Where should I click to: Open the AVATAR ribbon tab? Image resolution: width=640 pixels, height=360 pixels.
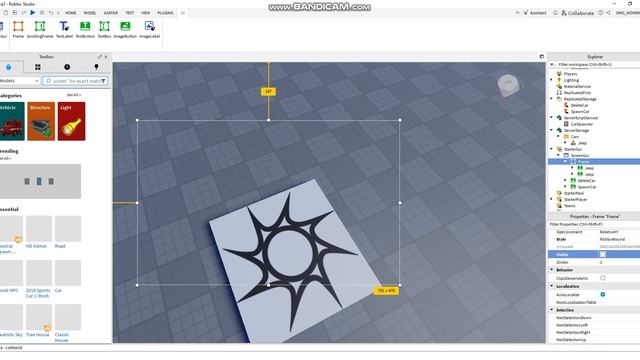point(111,13)
